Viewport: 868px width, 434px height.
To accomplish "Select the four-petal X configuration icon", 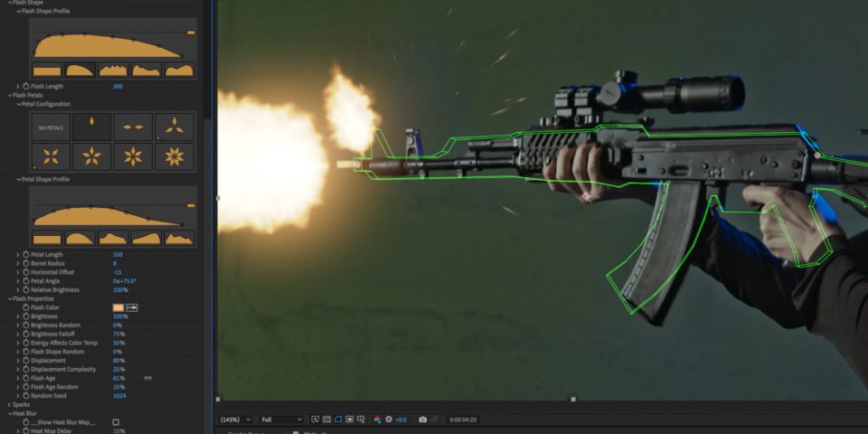I will (51, 156).
